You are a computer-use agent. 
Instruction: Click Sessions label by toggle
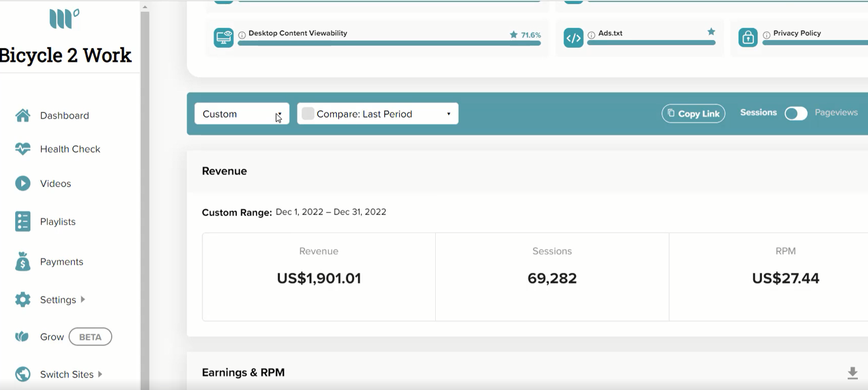tap(758, 113)
